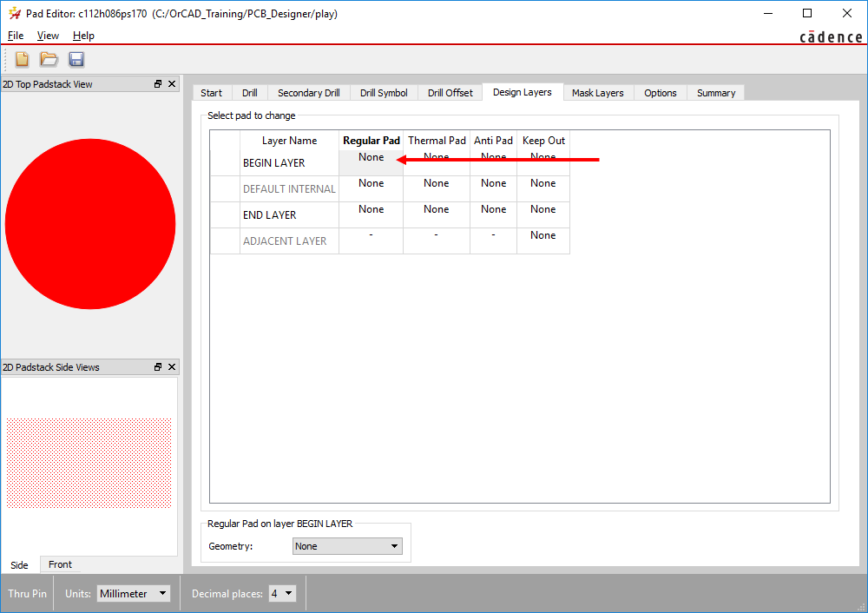Switch to the Mask Layers tab
This screenshot has height=613, width=868.
[x=598, y=93]
